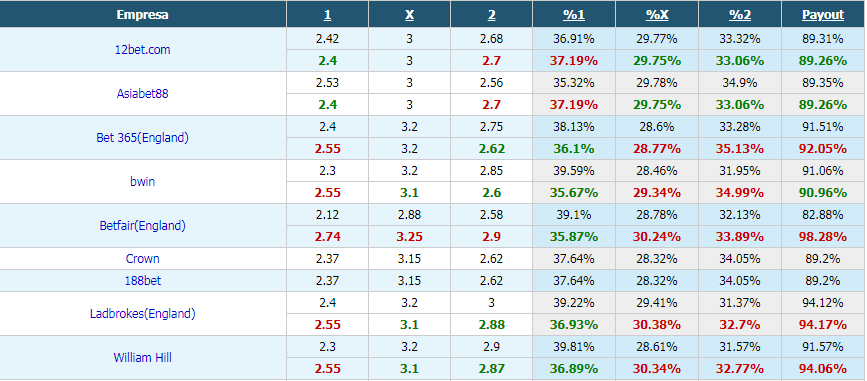The width and height of the screenshot is (867, 381).
Task: Open the Asiabet88 company link
Action: point(143,93)
